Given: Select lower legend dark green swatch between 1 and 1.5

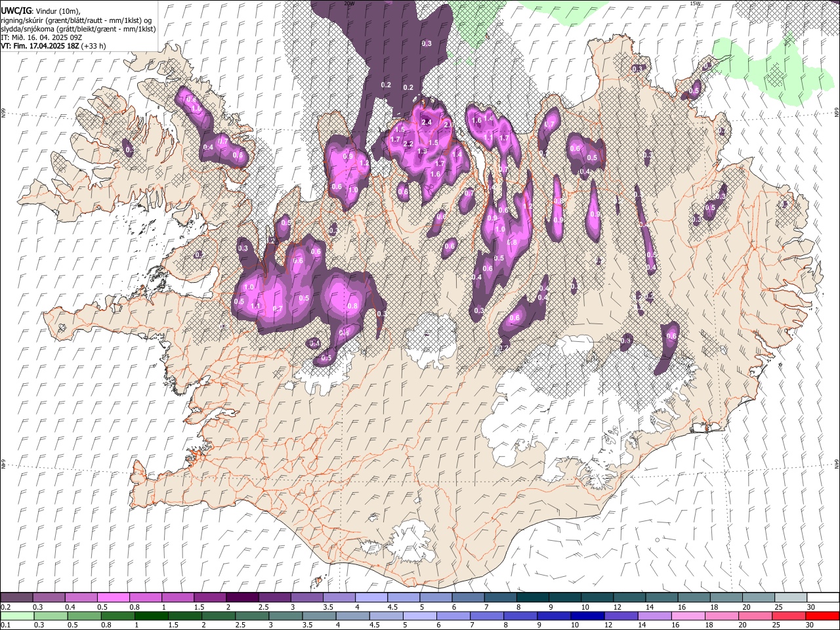Looking at the screenshot, I should (152, 616).
